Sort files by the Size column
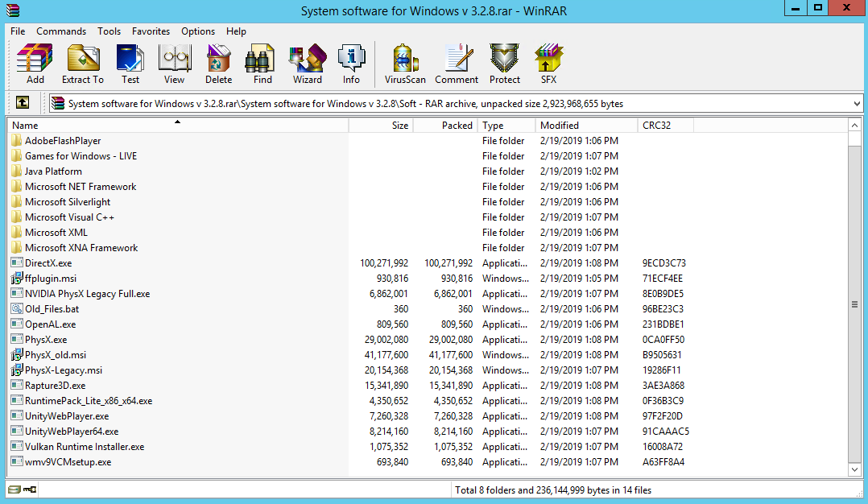Image resolution: width=868 pixels, height=504 pixels. click(x=381, y=125)
